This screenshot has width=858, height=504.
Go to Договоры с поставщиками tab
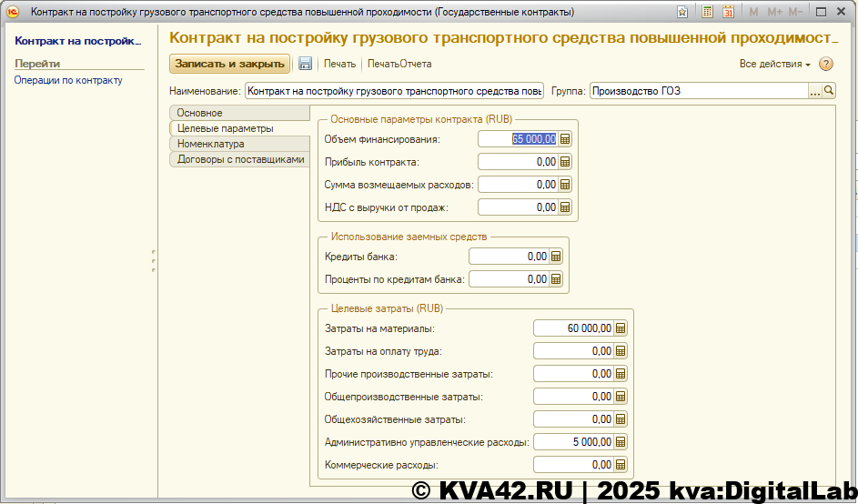240,159
